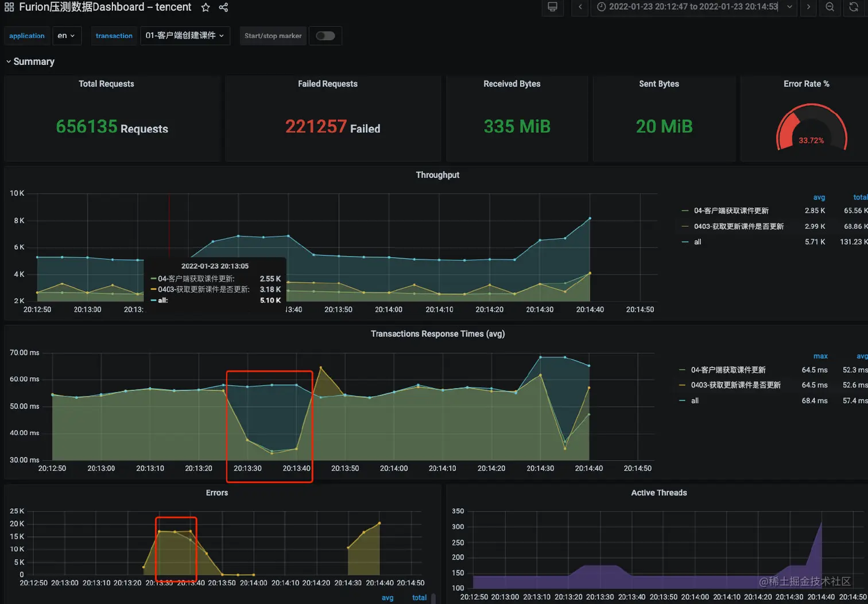Star this dashboard as favorite
The image size is (868, 604).
[206, 7]
